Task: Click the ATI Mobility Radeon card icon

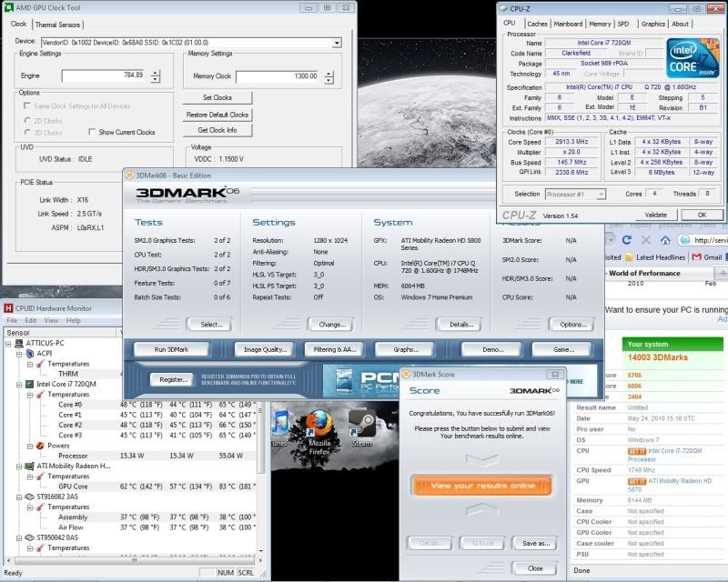Action: 30,466
